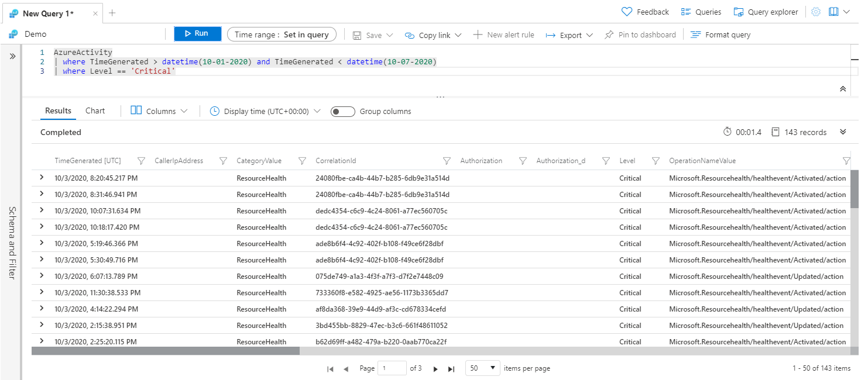The image size is (868, 380).
Task: Expand the Copy link dropdown arrow
Action: click(x=458, y=35)
